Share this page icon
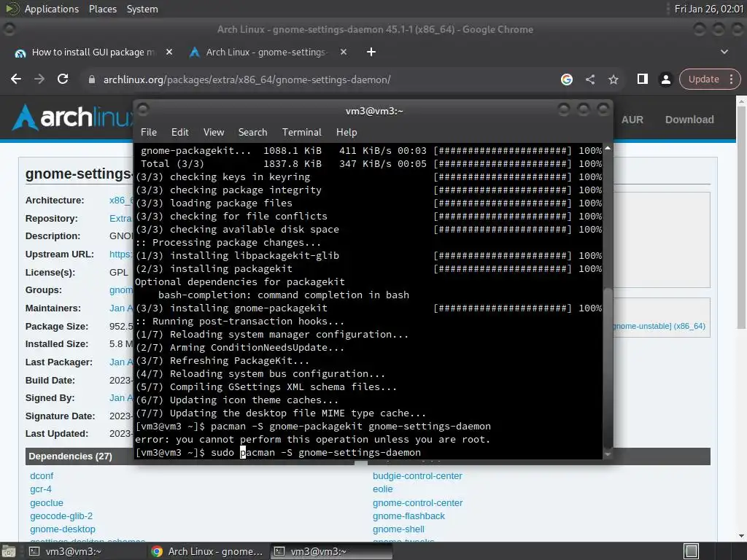 point(589,79)
